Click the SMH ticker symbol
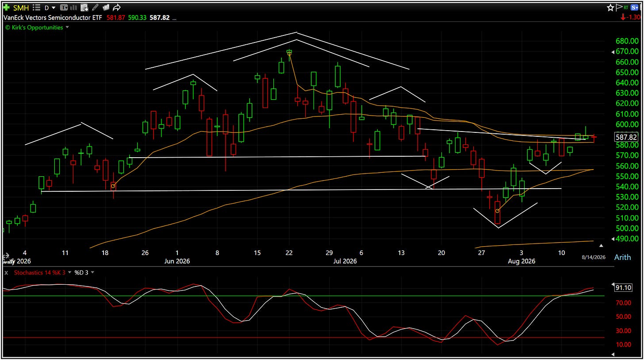644x360 pixels. (21, 8)
